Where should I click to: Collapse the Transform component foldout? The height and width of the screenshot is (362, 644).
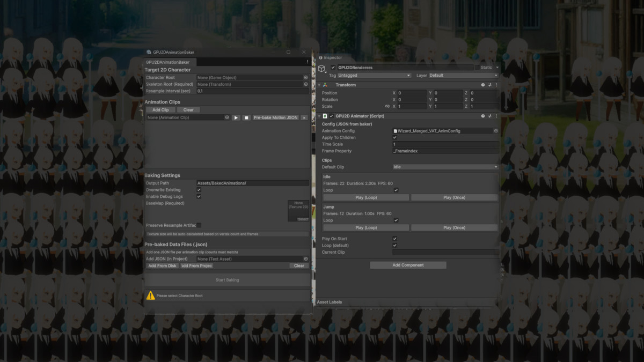point(319,85)
